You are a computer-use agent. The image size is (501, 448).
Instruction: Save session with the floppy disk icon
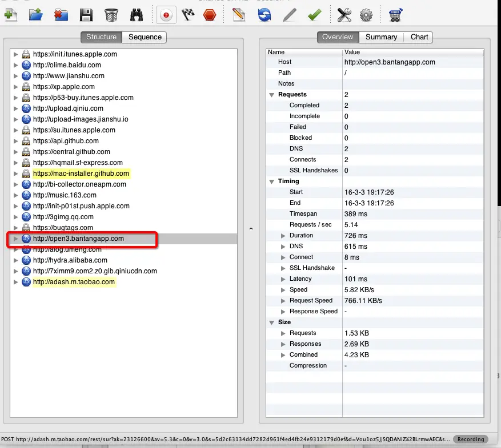86,15
